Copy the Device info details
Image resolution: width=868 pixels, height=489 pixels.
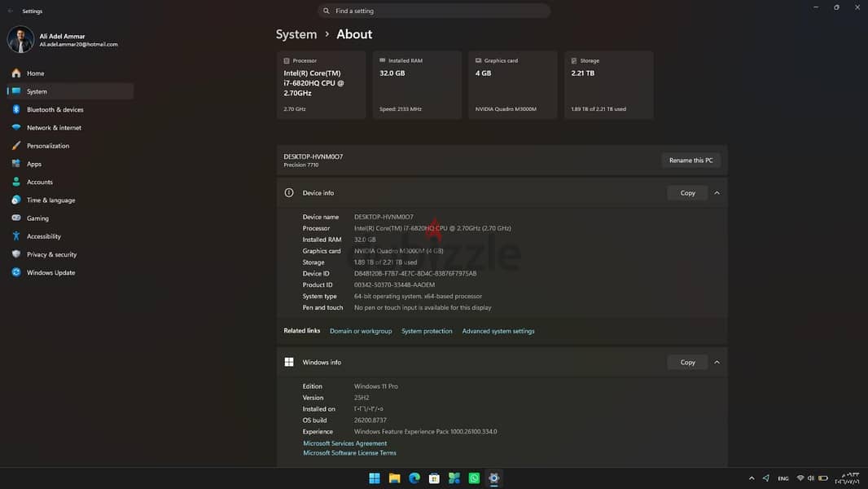687,192
